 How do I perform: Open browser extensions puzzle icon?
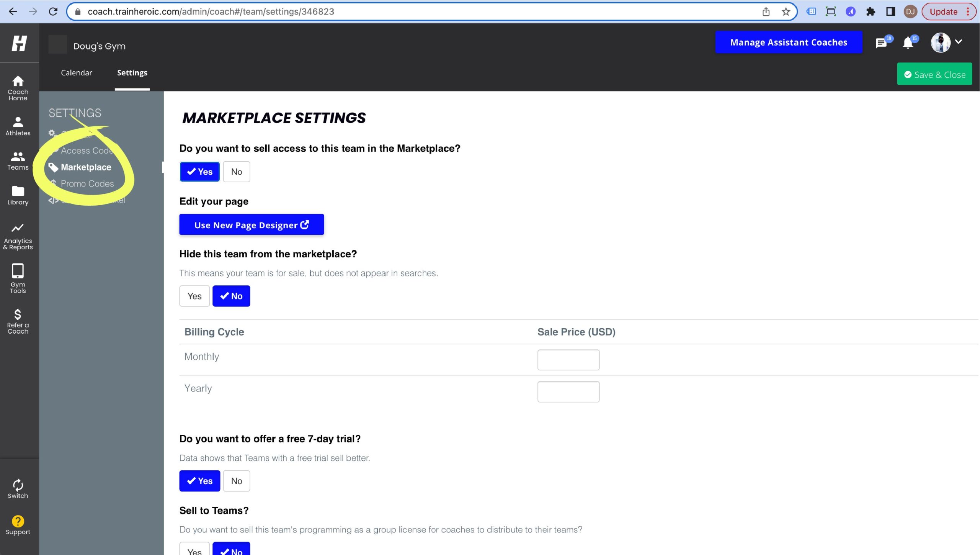[871, 11]
